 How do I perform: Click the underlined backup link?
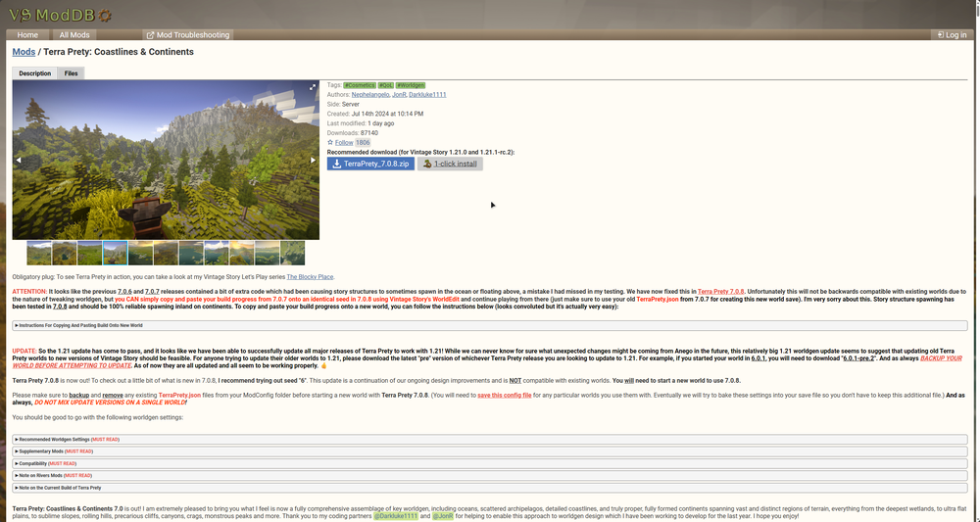78,396
